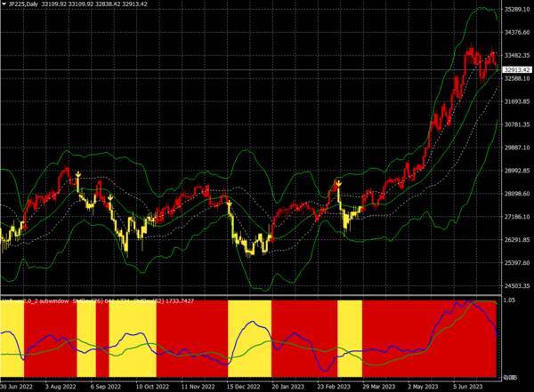This screenshot has width=534, height=392.
Task: Click the 1.05 scale value of the indicator
Action: pyautogui.click(x=509, y=301)
